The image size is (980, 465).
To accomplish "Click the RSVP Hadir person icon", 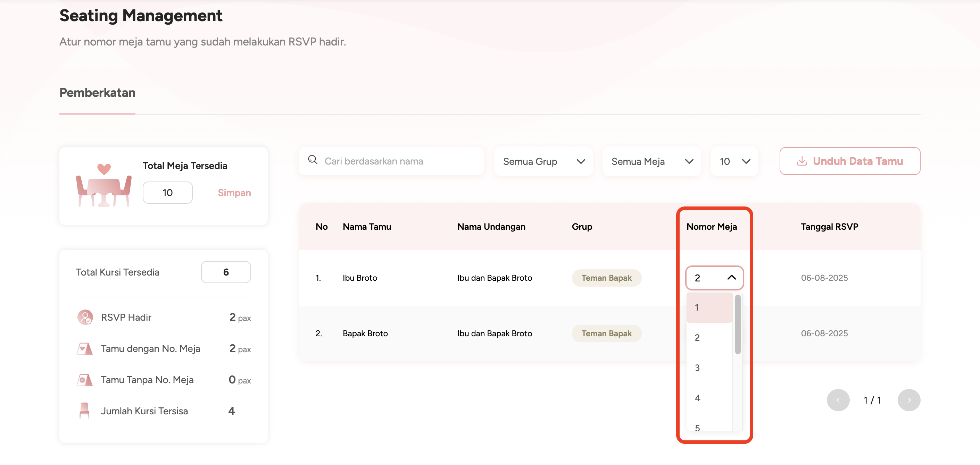I will [84, 317].
